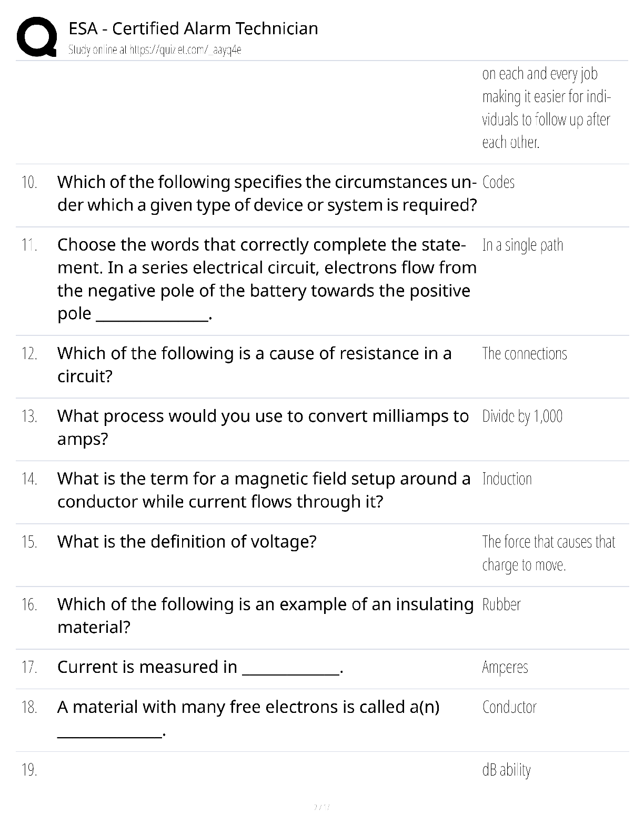Select the answer 'Induction'
The height and width of the screenshot is (834, 644).
(x=507, y=479)
